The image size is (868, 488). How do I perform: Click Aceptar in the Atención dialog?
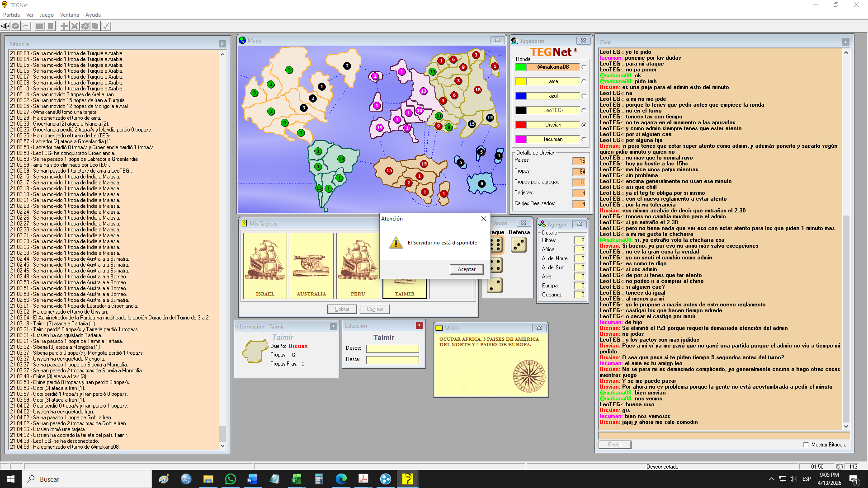(466, 269)
